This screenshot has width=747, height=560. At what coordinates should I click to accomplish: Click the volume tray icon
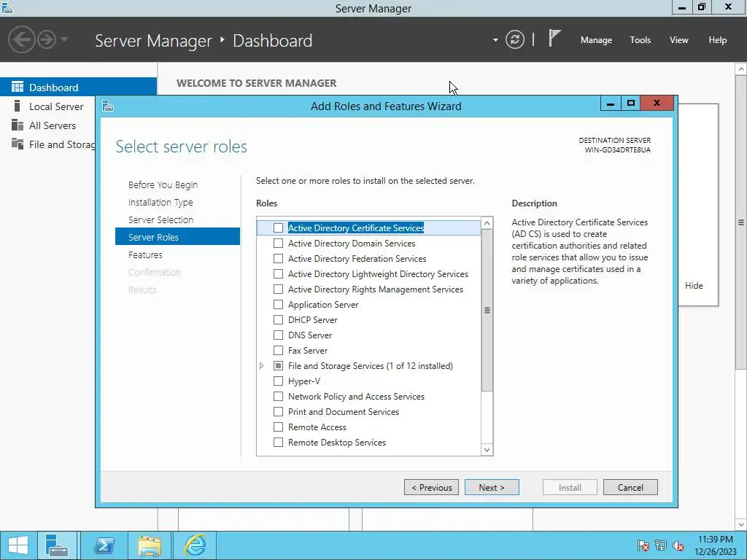tap(678, 545)
